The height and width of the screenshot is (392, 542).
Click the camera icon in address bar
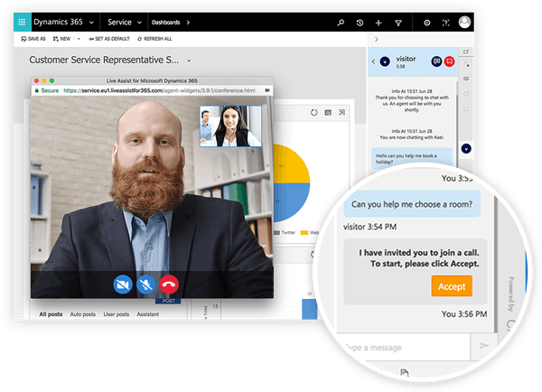coord(267,90)
